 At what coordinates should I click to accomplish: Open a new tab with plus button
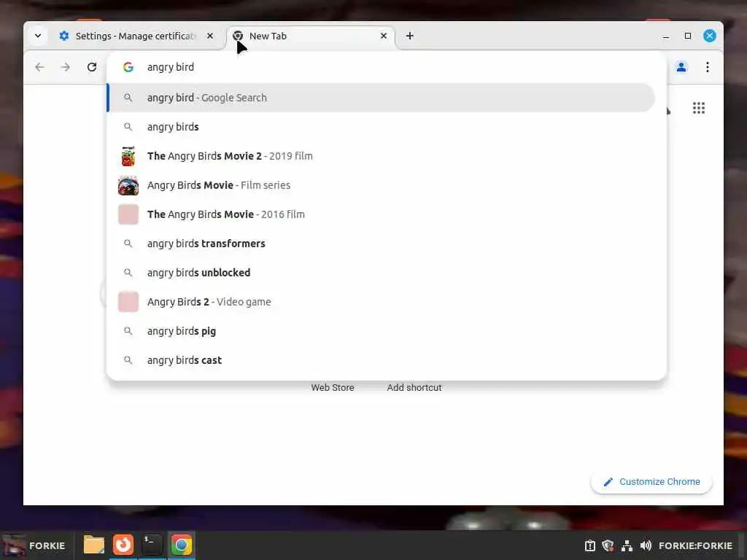coord(410,36)
